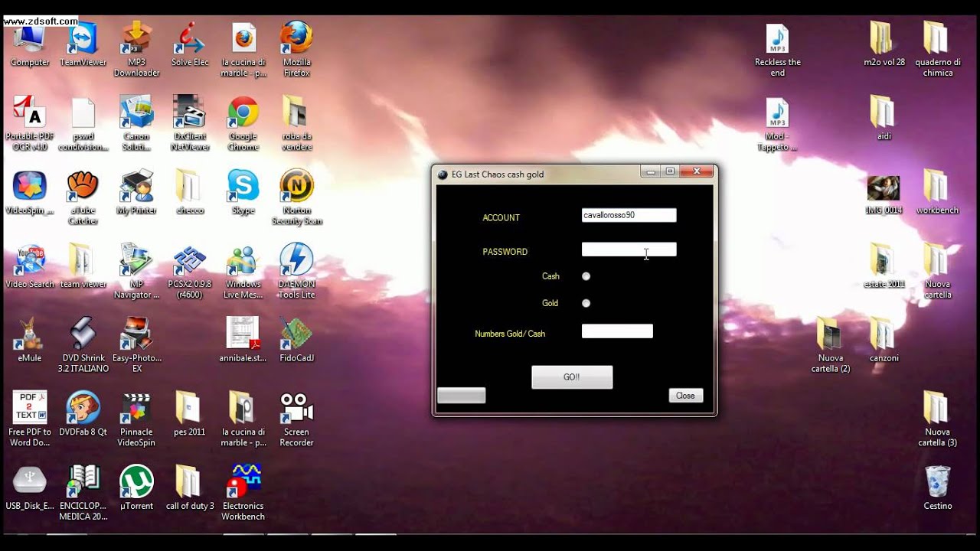980x551 pixels.
Task: Select the Cash radio button
Action: coord(586,276)
